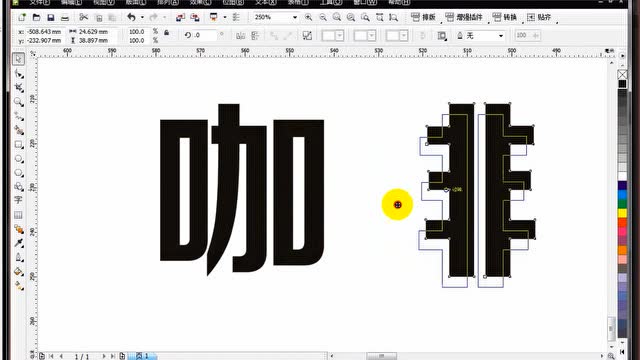Copy the selected object
Screen dimensions: 640x360
(98, 18)
